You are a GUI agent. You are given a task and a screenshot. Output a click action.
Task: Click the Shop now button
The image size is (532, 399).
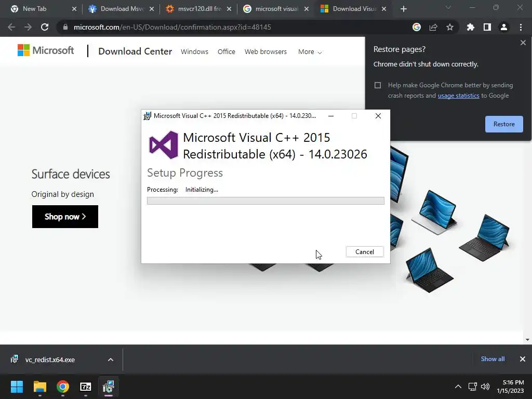(65, 217)
